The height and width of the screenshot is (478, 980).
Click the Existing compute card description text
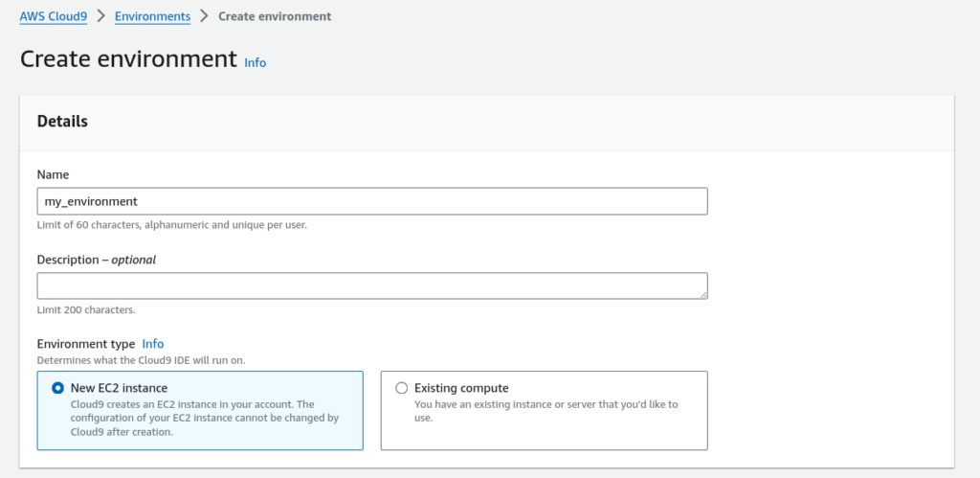[x=546, y=410]
